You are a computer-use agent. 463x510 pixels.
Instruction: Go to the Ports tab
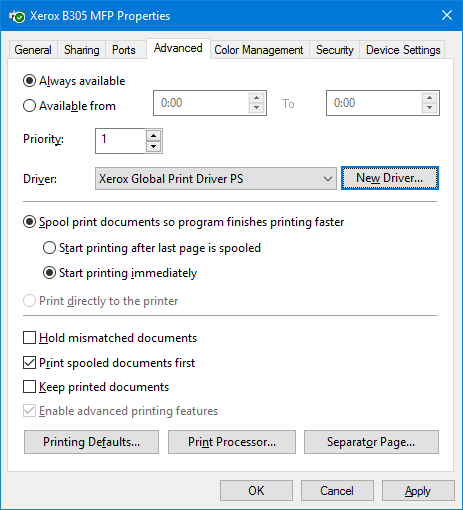tap(124, 50)
